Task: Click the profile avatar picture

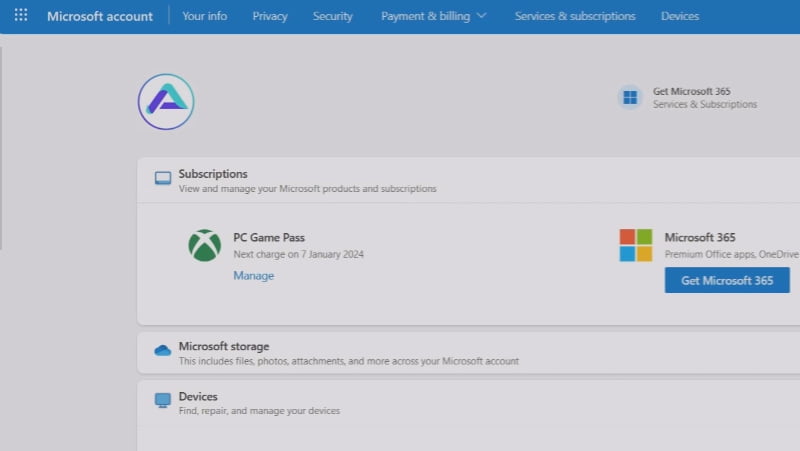Action: coord(166,102)
